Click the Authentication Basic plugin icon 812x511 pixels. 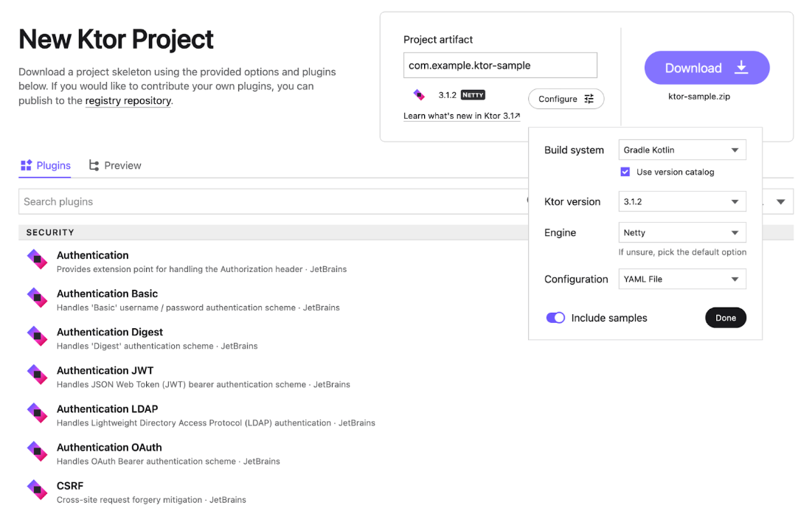[37, 298]
